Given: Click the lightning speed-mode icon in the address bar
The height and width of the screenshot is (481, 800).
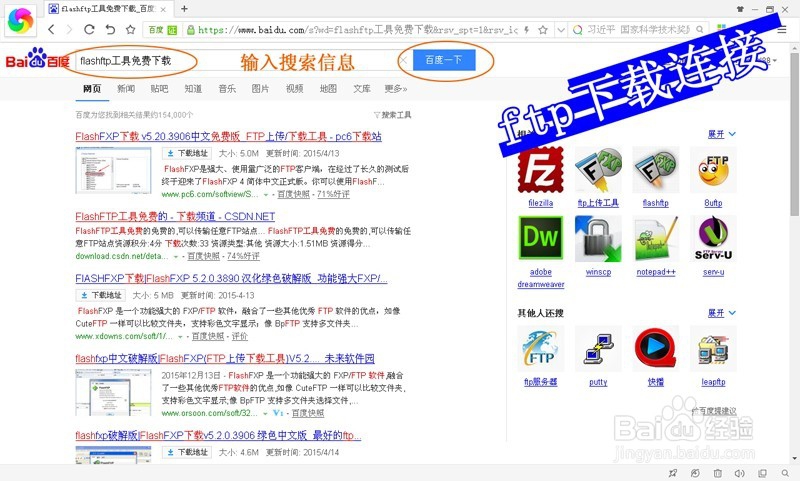Looking at the screenshot, I should [x=527, y=30].
